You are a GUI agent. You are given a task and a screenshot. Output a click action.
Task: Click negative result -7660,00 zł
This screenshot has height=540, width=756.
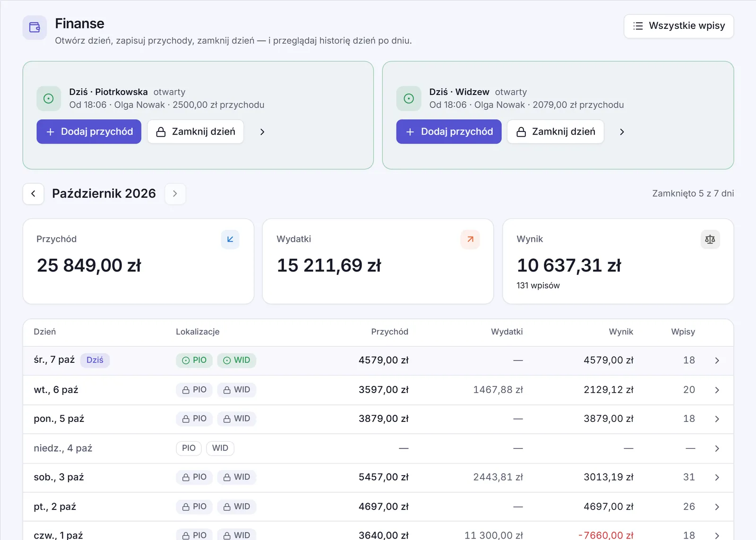coord(606,535)
